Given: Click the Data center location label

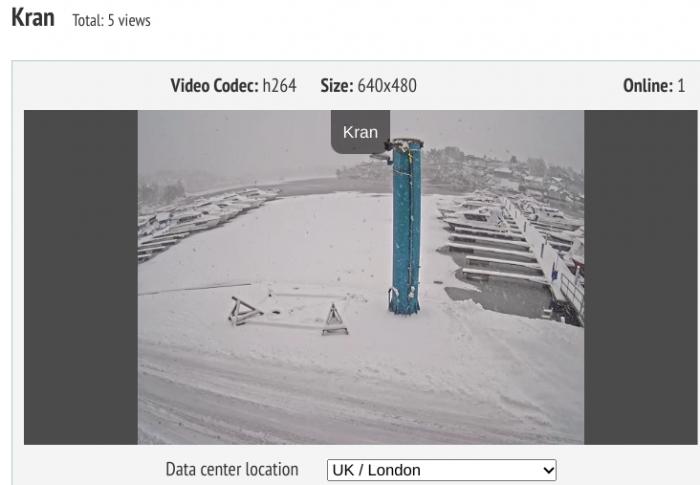Looking at the screenshot, I should click(232, 469).
